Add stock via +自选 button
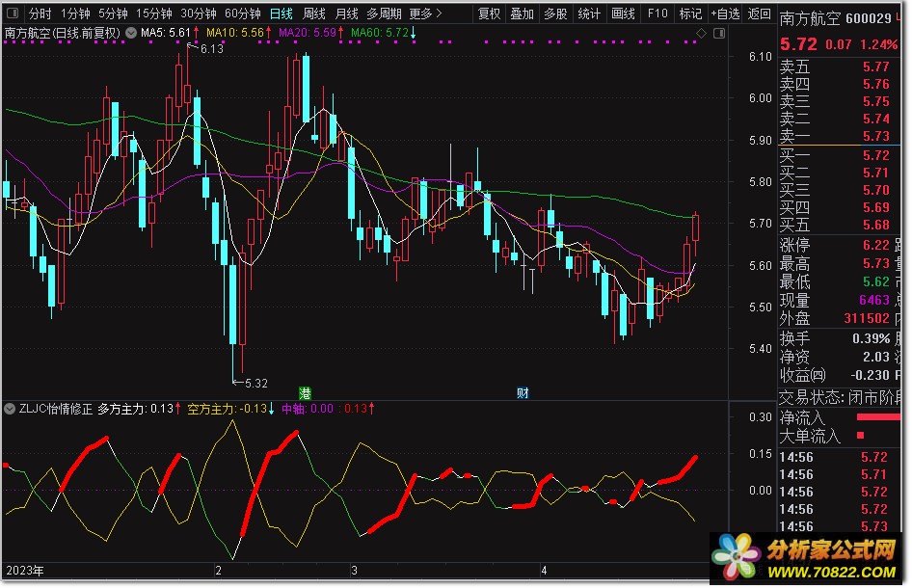The image size is (912, 588). tap(725, 13)
